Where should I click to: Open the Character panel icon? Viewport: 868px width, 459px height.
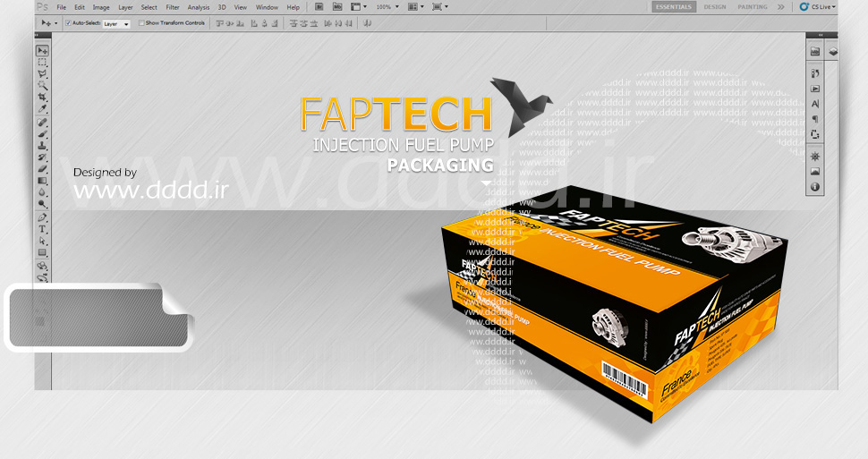pyautogui.click(x=815, y=104)
